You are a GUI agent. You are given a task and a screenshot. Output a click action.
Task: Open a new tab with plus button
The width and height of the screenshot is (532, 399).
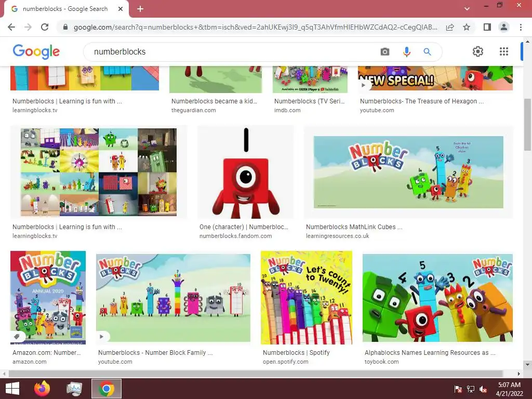coord(140,9)
